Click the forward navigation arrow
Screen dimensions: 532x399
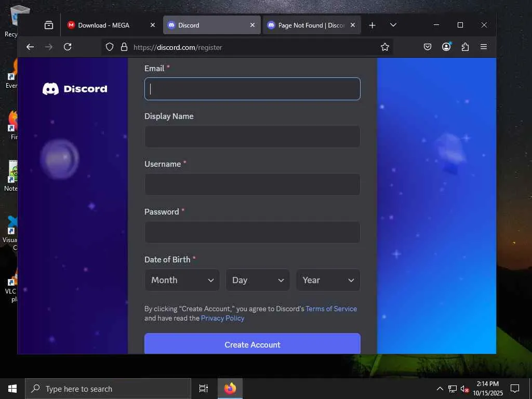(49, 47)
